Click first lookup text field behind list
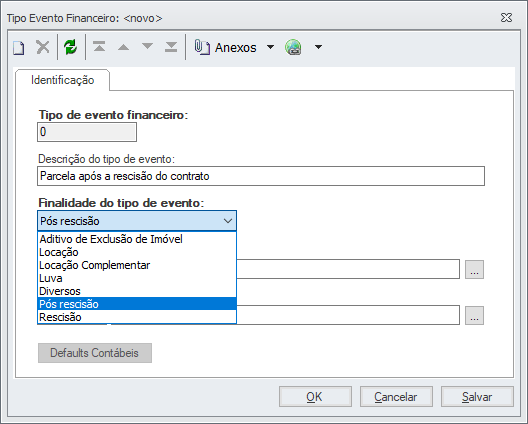This screenshot has height=424, width=528. pyautogui.click(x=348, y=269)
